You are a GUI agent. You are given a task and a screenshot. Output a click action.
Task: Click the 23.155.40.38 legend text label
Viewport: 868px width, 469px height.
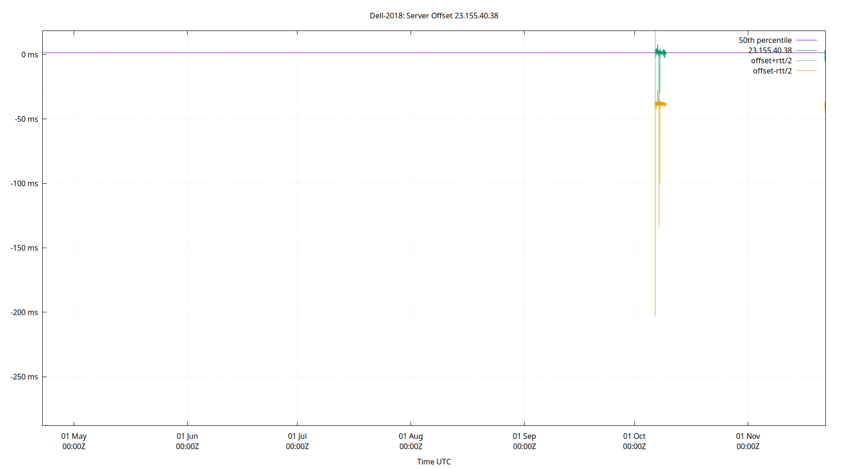770,50
